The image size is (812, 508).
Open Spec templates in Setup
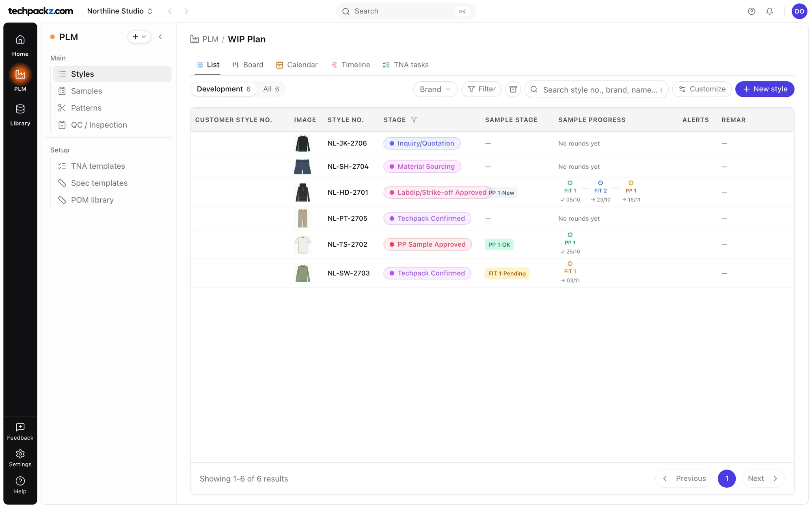pyautogui.click(x=112, y=183)
